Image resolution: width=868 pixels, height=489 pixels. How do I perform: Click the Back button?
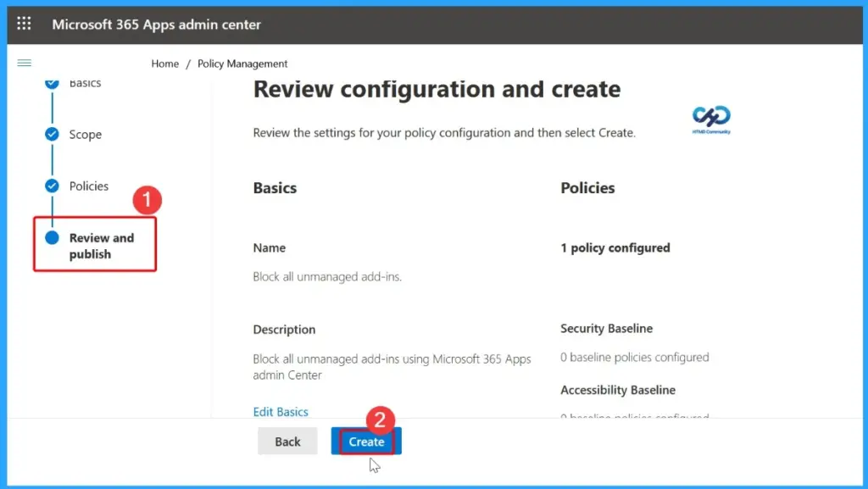pyautogui.click(x=288, y=442)
